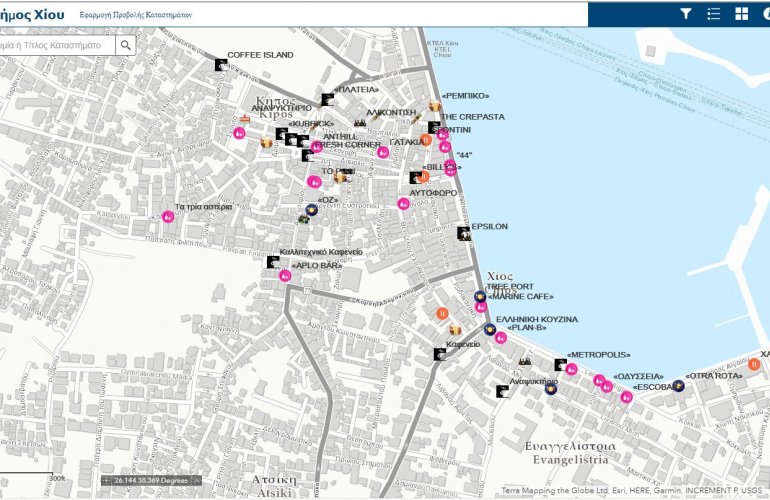Focus the store name search field
The height and width of the screenshot is (500, 770).
[57, 45]
